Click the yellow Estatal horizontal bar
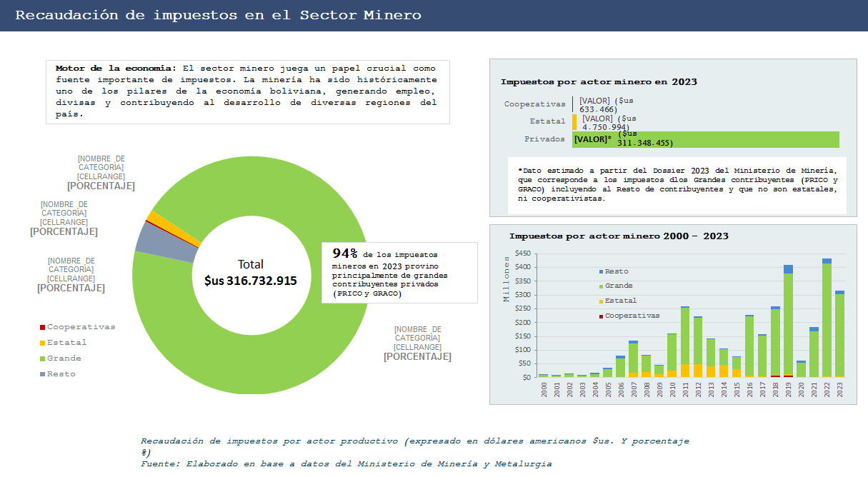This screenshot has height=477, width=868. coord(574,122)
